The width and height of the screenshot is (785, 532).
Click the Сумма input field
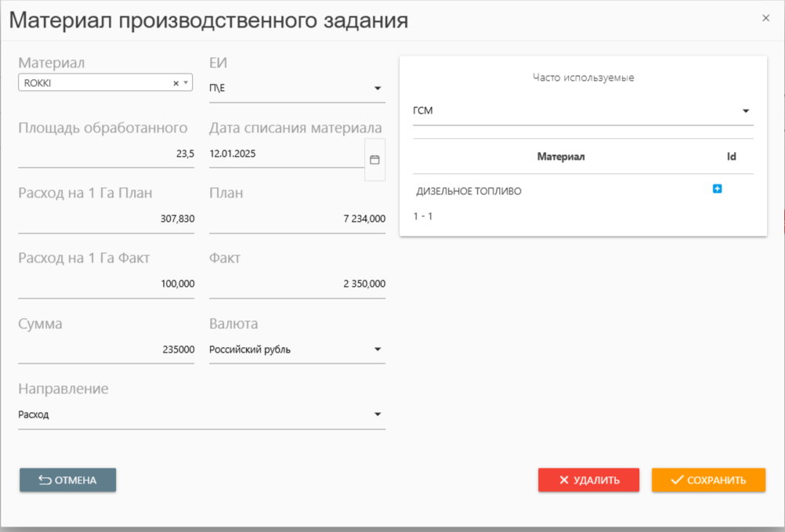coord(106,349)
